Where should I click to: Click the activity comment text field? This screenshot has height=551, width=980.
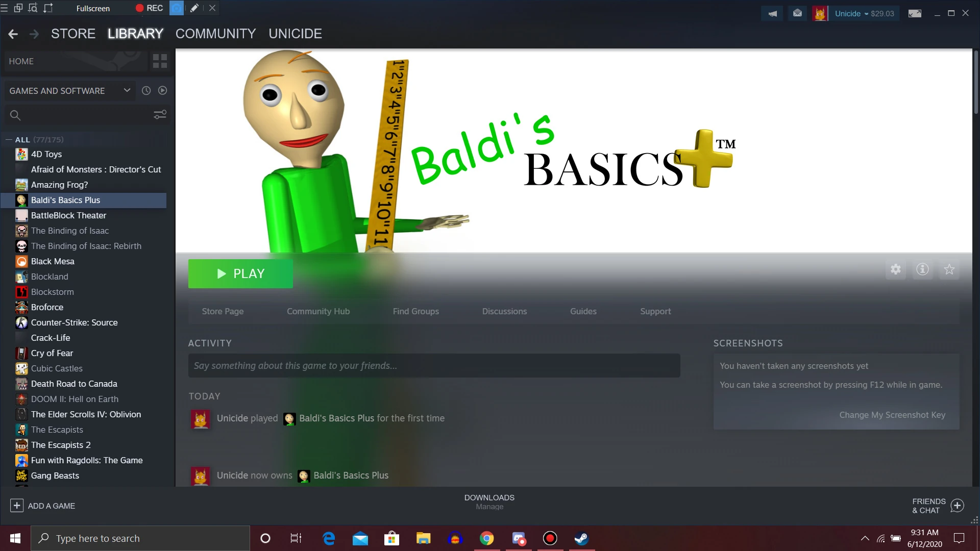[434, 366]
